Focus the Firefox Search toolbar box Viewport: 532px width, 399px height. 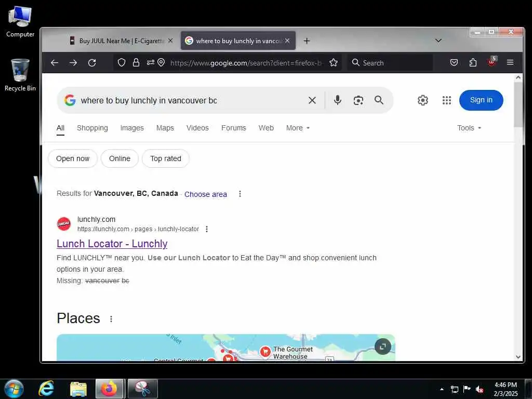390,63
